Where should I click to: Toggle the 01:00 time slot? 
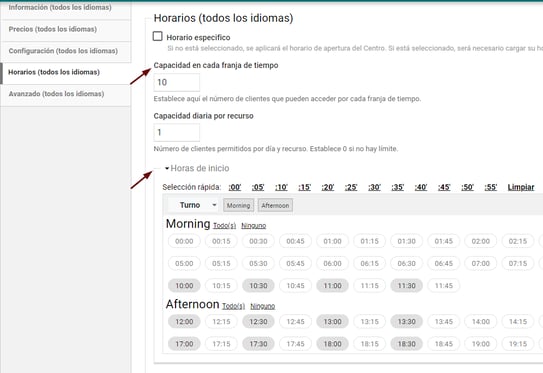pyautogui.click(x=332, y=241)
